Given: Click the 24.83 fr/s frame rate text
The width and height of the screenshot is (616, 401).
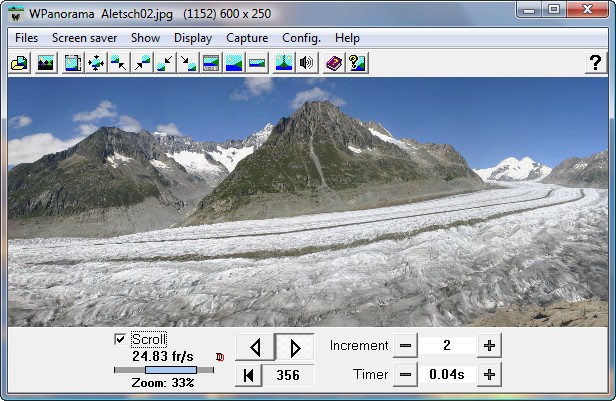Looking at the screenshot, I should point(163,356).
